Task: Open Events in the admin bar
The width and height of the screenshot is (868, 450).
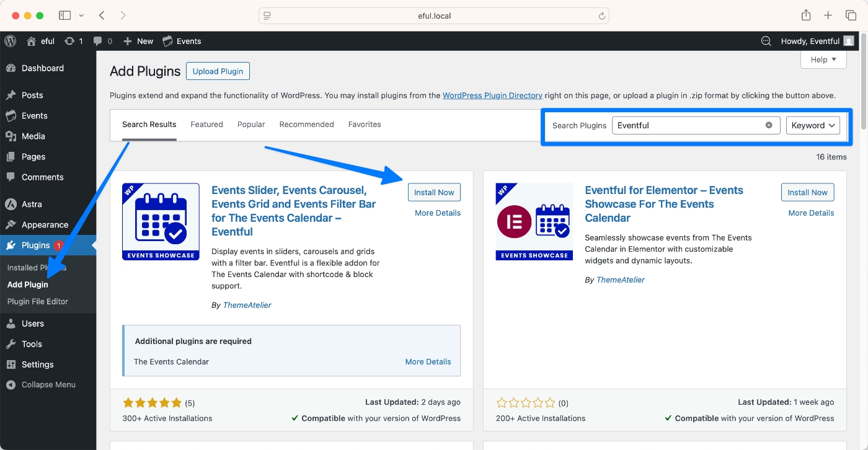Action: 182,41
